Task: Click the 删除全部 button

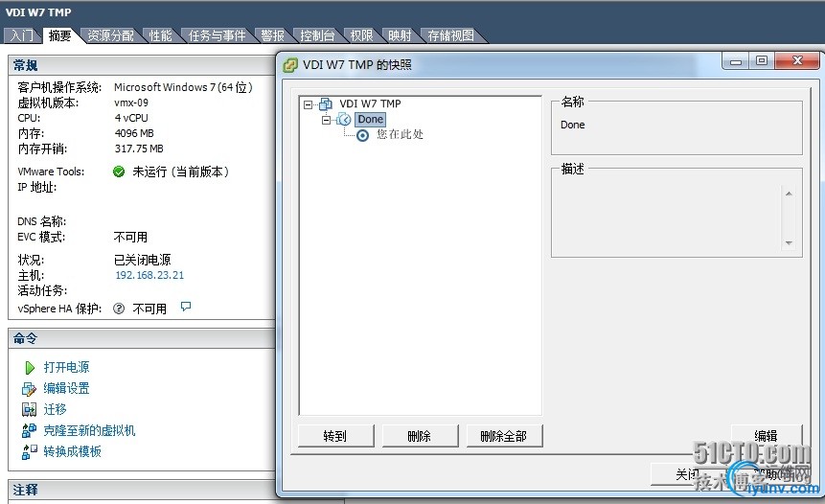Action: tap(504, 436)
